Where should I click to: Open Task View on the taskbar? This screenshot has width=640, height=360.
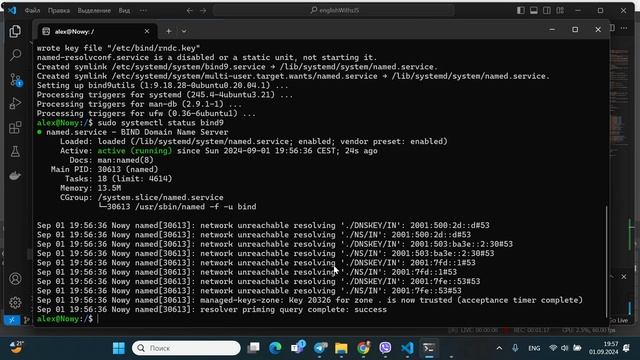pyautogui.click(x=253, y=348)
